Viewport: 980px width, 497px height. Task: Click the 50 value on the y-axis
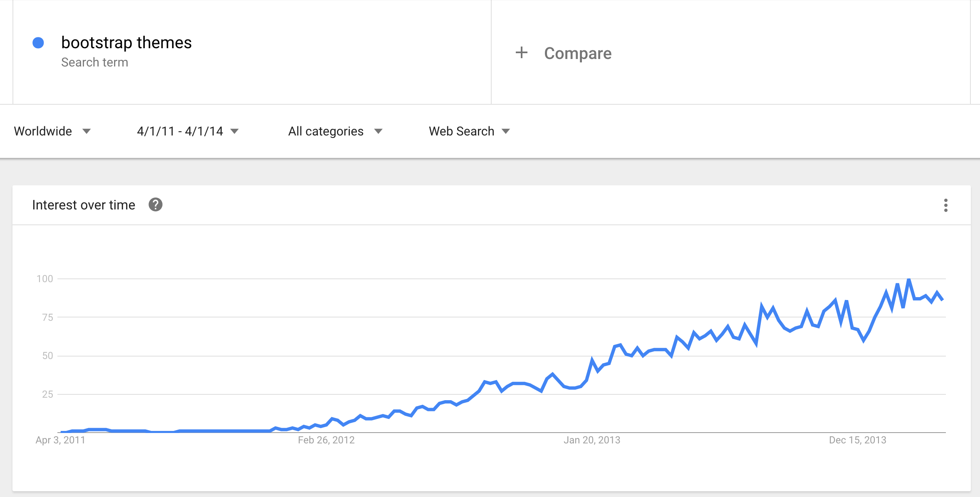tap(47, 356)
